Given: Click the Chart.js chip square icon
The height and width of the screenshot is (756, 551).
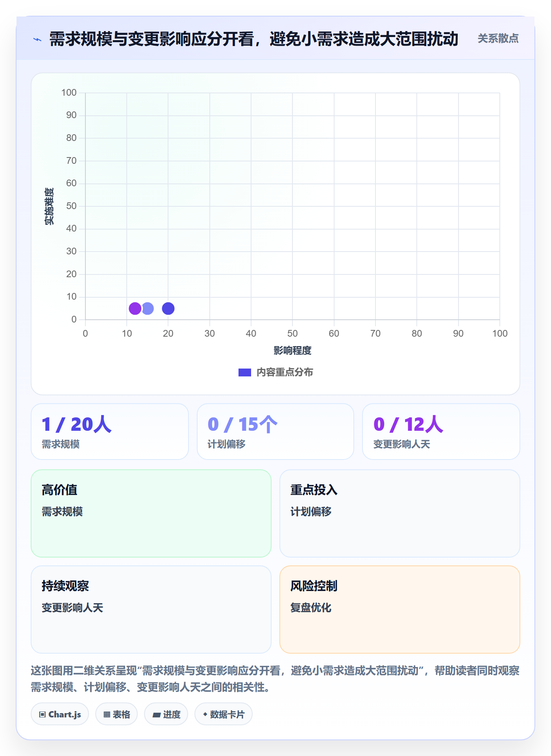Looking at the screenshot, I should [43, 715].
